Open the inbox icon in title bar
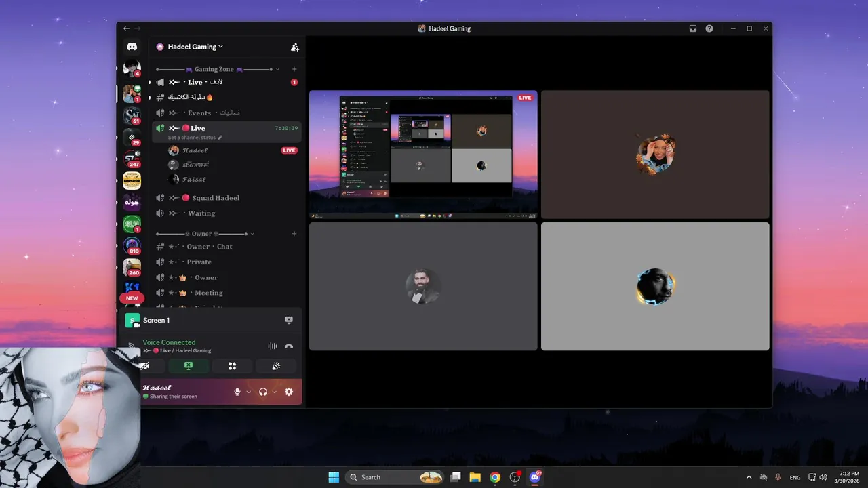The width and height of the screenshot is (868, 488). (x=693, y=28)
